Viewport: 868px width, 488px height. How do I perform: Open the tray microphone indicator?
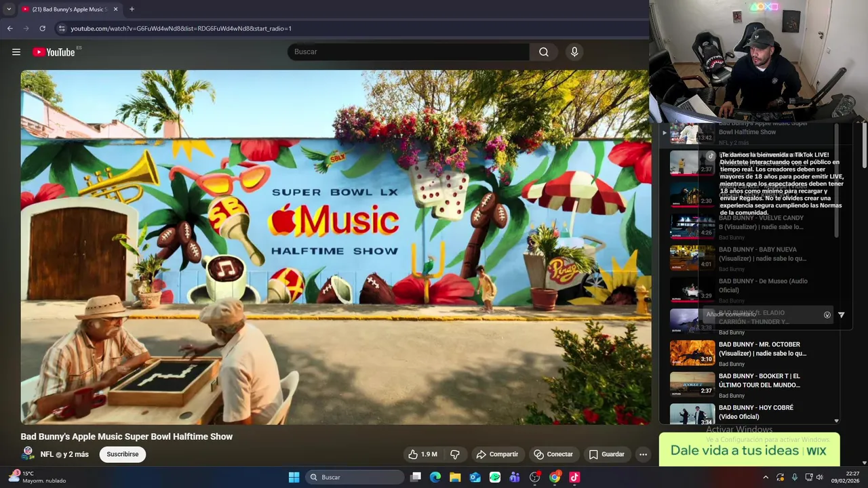point(795,477)
